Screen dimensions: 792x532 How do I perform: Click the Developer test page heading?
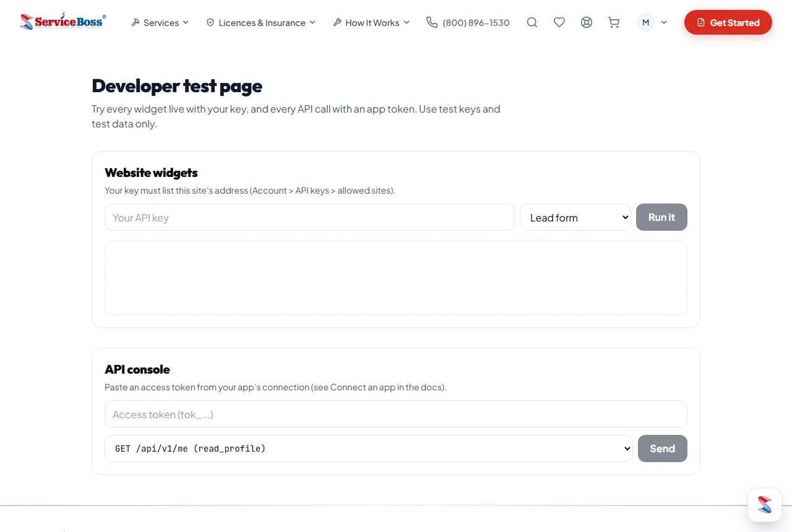pos(177,86)
